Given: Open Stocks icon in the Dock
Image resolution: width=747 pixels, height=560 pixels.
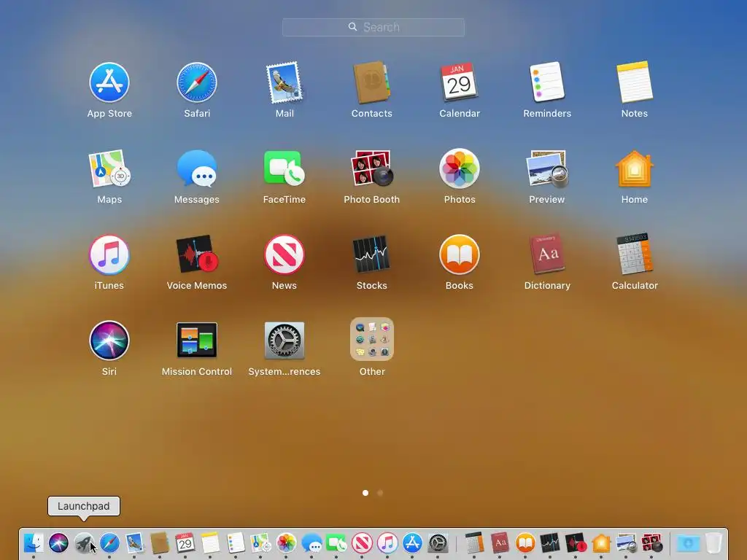Looking at the screenshot, I should point(550,542).
